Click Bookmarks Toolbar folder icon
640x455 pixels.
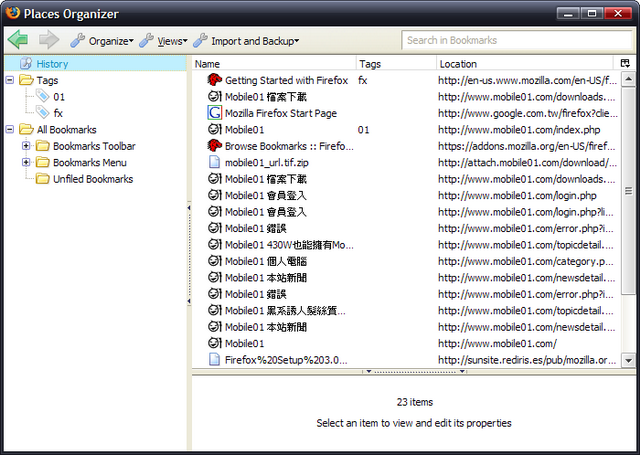coord(42,146)
